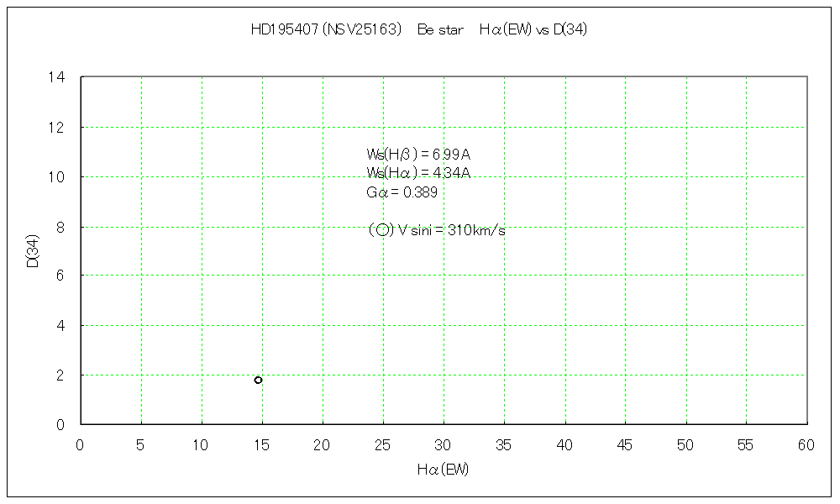The width and height of the screenshot is (840, 504).
Task: Select the 8 tick label on vertical axis
Action: [60, 227]
